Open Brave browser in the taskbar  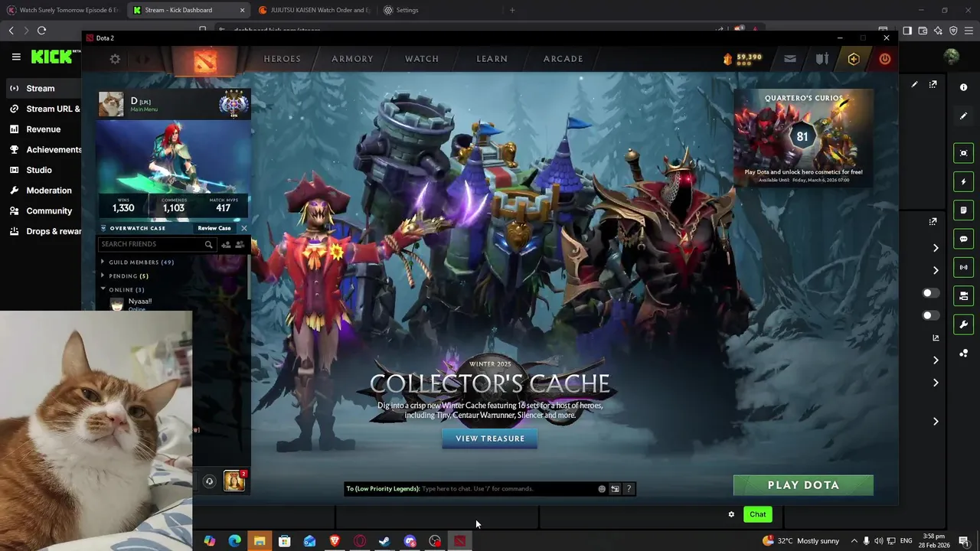click(x=335, y=541)
